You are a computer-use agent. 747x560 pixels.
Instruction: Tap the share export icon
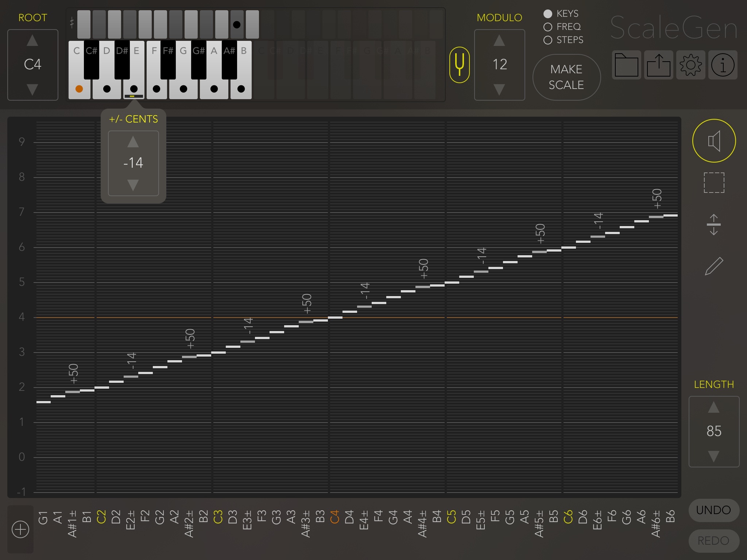[x=658, y=65]
